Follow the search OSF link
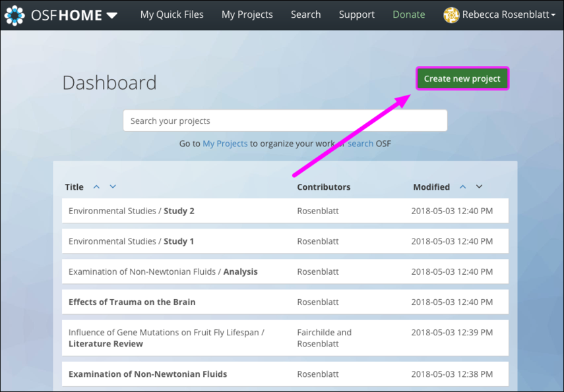Viewport: 564px width, 392px height. tap(360, 143)
